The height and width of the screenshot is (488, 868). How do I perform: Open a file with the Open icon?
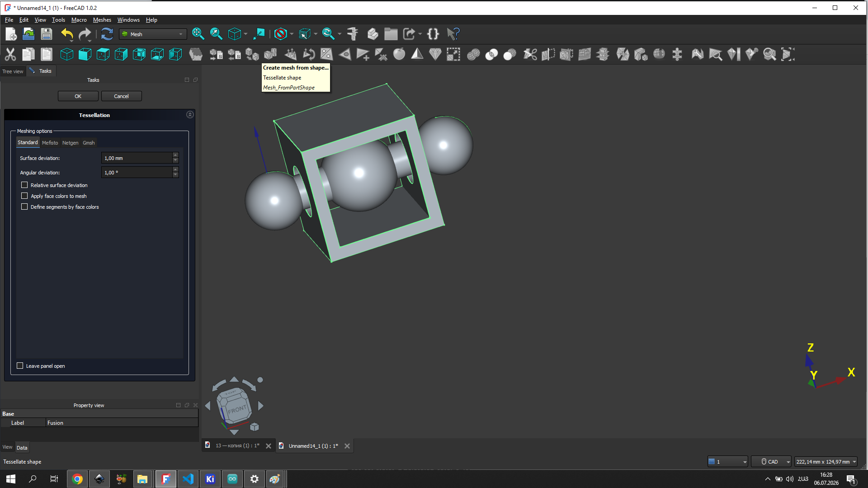(28, 34)
